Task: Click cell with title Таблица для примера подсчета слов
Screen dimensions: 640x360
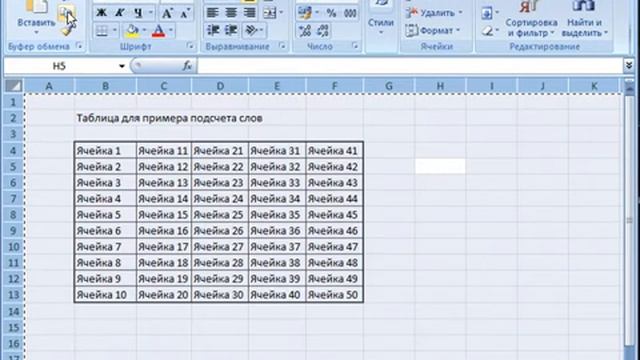Action: click(169, 118)
